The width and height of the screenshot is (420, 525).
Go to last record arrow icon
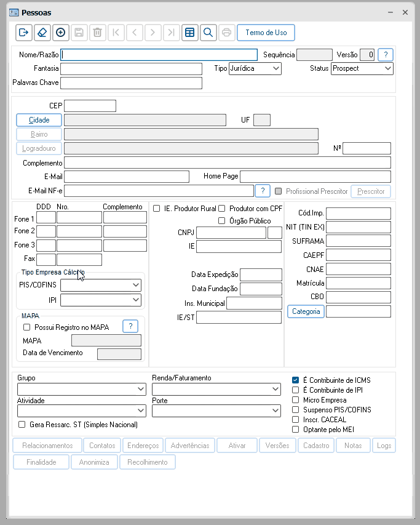[x=171, y=33]
